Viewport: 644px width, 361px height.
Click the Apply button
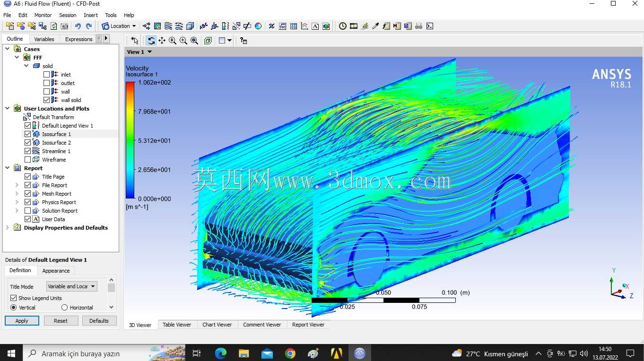point(22,321)
